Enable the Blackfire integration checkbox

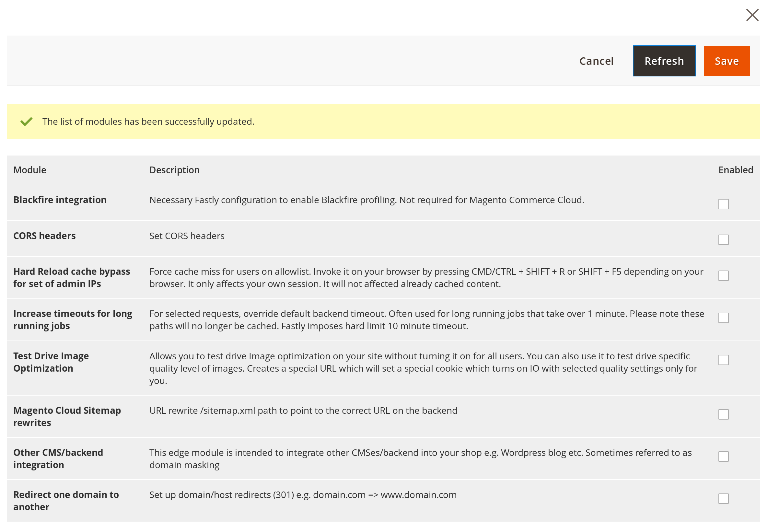pos(723,204)
